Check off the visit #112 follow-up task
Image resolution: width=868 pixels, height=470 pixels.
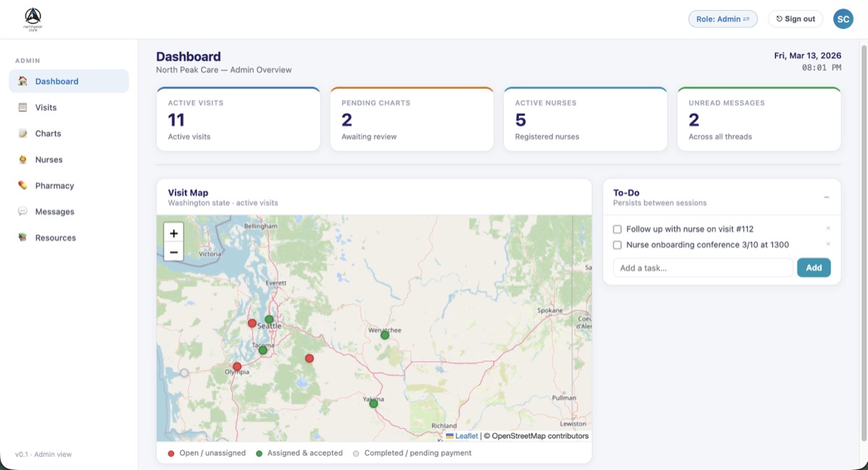[x=617, y=228]
